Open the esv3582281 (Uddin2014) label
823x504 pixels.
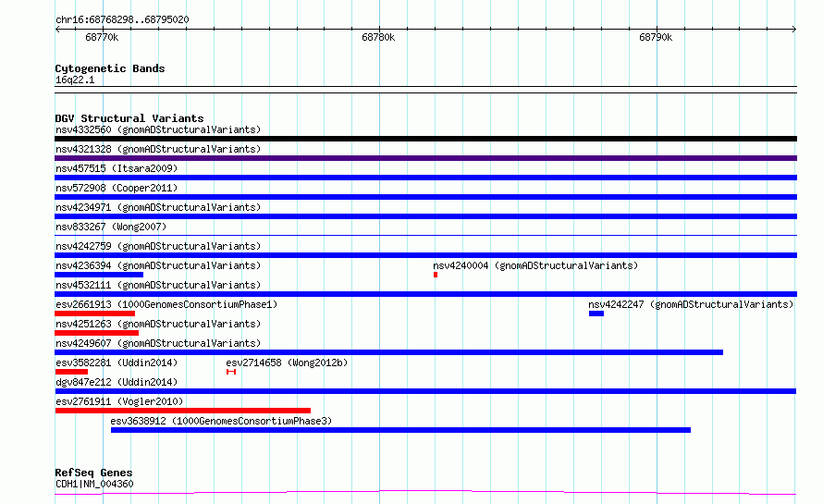pyautogui.click(x=117, y=363)
